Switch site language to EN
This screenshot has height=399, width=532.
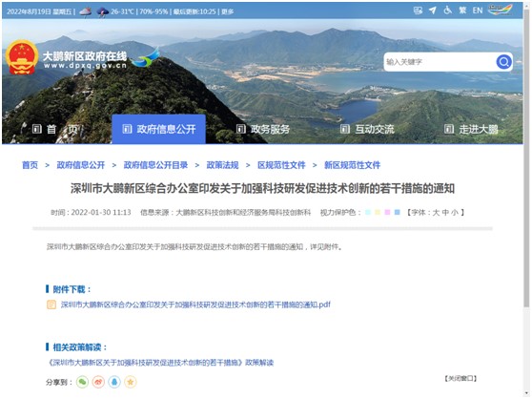(x=478, y=10)
